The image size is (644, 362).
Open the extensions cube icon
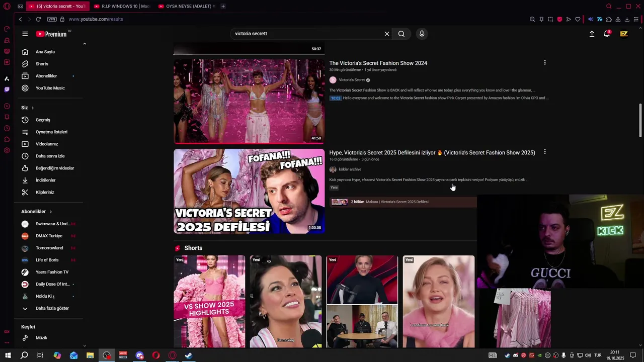click(x=609, y=19)
